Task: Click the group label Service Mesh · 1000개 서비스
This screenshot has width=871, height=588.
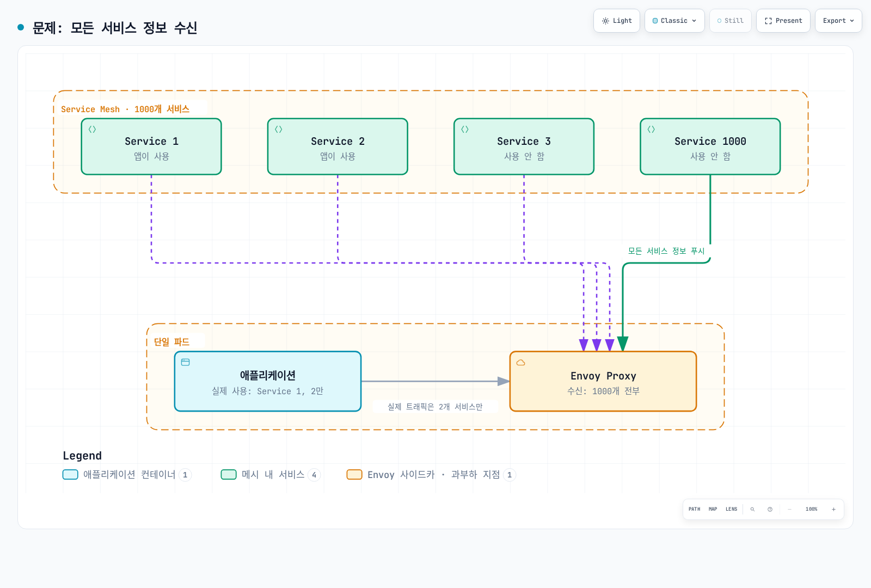Action: coord(125,109)
